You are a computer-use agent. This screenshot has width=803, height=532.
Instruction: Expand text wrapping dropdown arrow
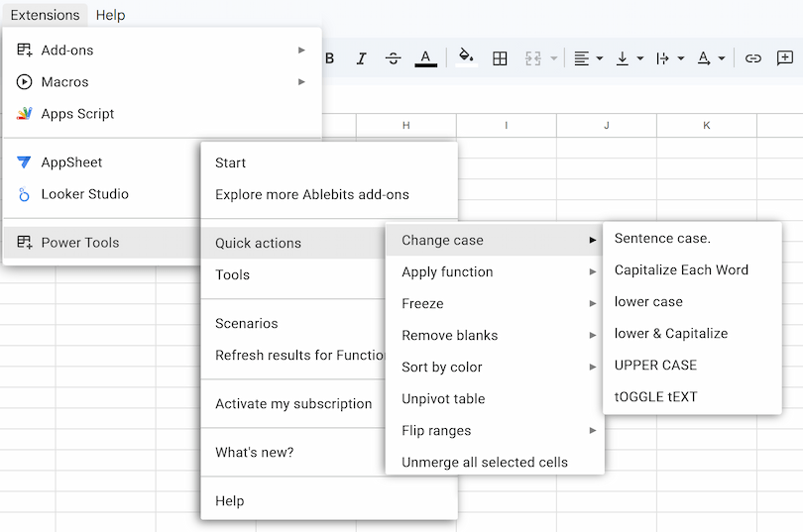(x=681, y=58)
